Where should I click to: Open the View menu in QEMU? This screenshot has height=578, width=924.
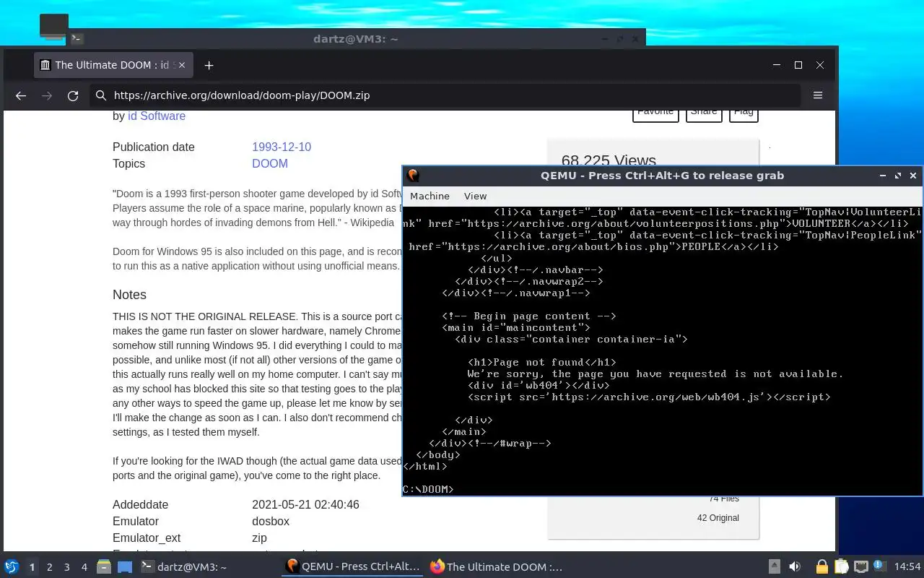[475, 196]
